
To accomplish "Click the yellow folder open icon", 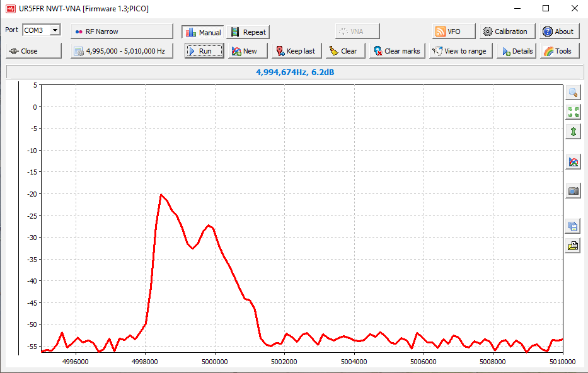I will 573,246.
